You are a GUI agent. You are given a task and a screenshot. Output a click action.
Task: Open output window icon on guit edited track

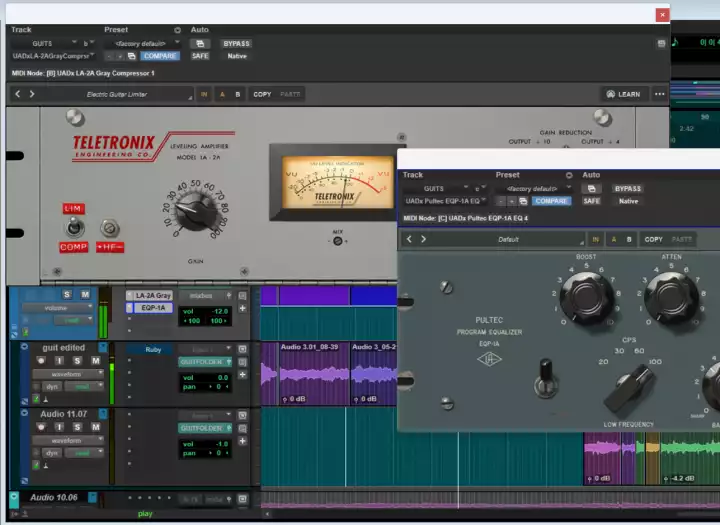point(242,349)
